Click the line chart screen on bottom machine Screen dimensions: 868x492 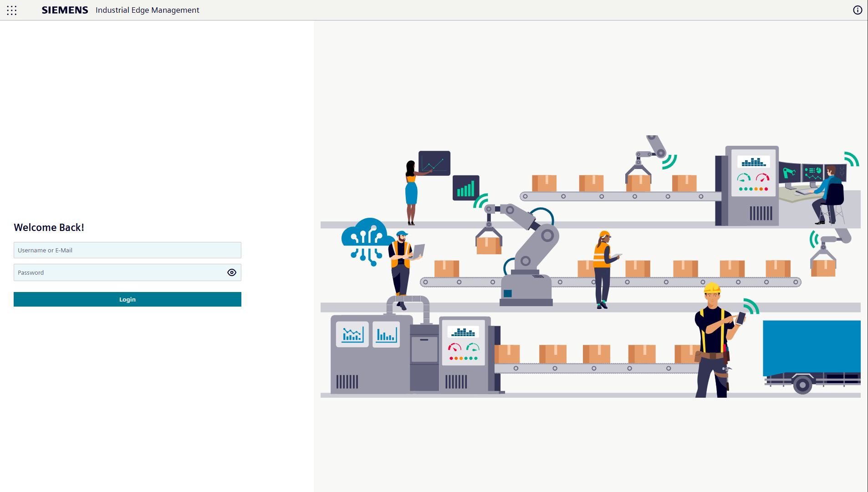(352, 335)
